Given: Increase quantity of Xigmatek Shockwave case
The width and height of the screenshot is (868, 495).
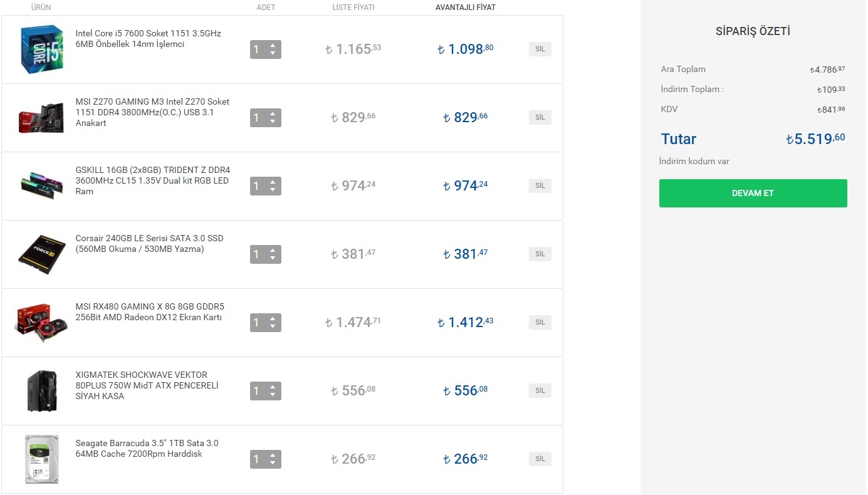Looking at the screenshot, I should pyautogui.click(x=273, y=387).
